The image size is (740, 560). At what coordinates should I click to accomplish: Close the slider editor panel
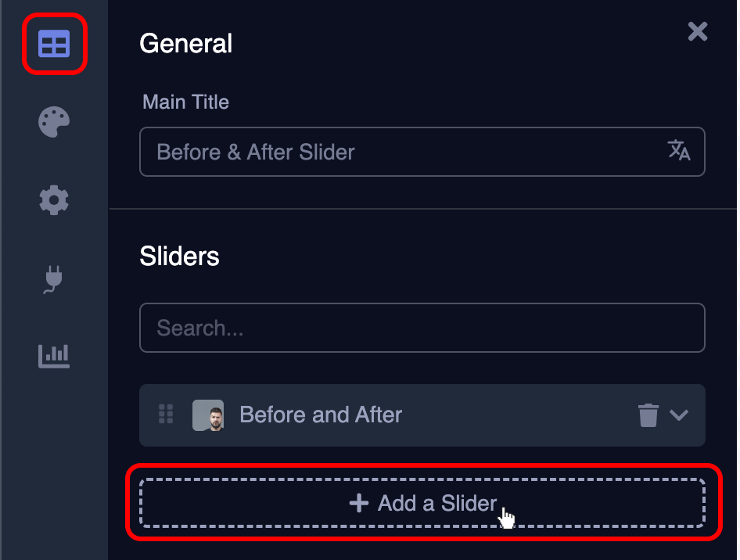pos(696,32)
